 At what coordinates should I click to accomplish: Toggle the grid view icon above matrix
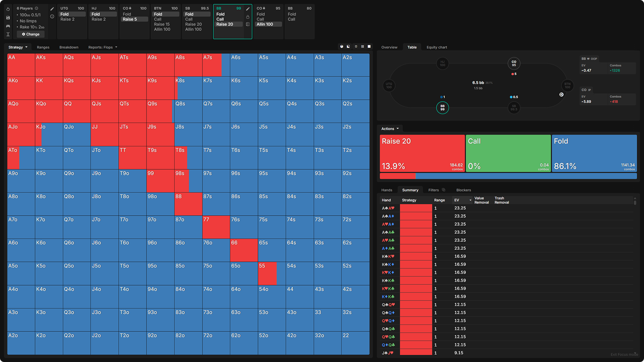pos(363,47)
